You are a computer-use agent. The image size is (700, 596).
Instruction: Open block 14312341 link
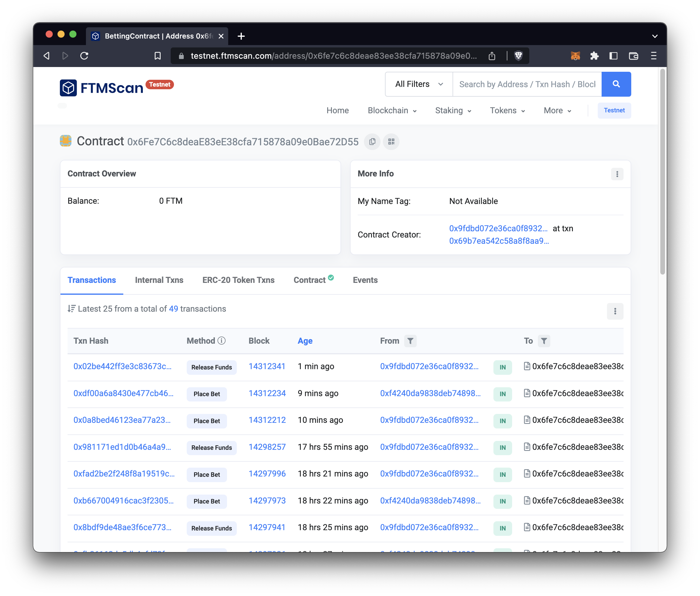point(267,366)
